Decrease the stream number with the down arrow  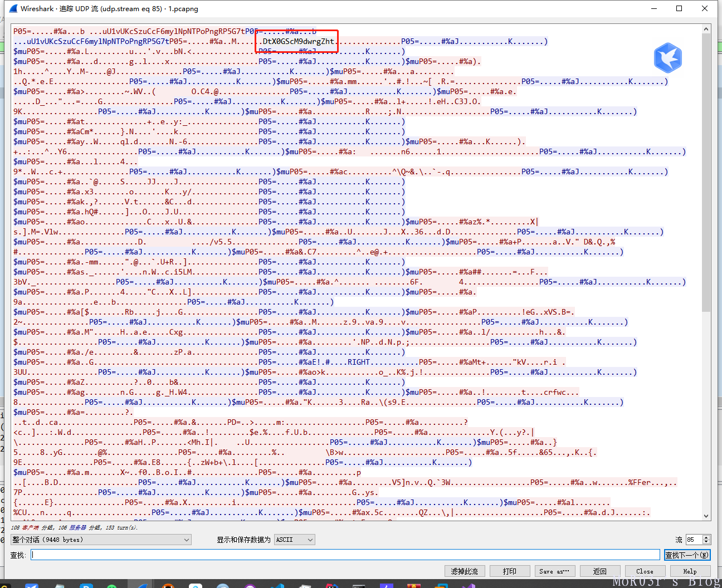point(707,542)
